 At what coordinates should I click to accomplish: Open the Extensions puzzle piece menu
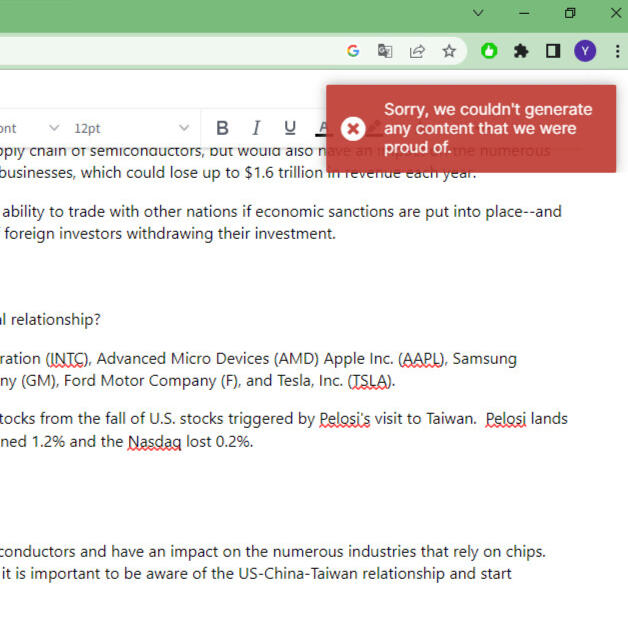pyautogui.click(x=521, y=51)
